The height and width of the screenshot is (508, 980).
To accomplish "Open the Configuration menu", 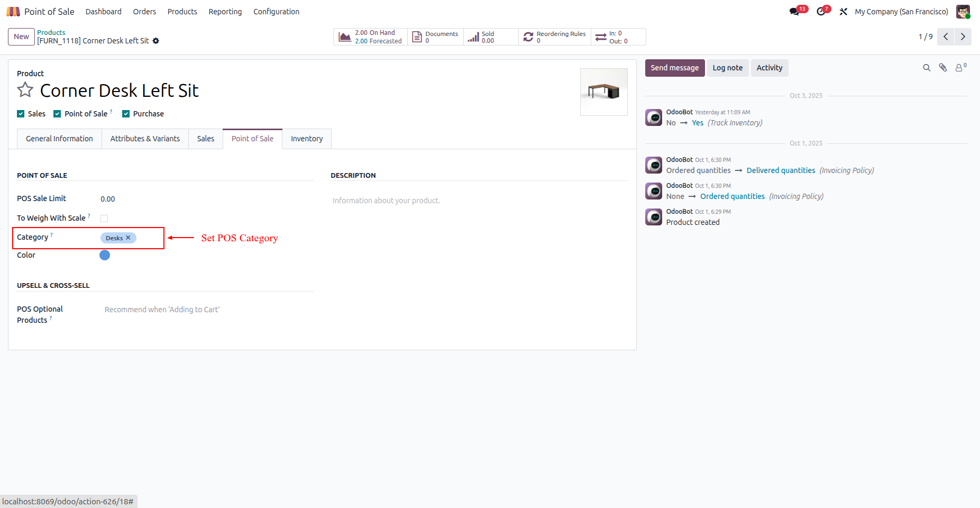I will pyautogui.click(x=276, y=12).
